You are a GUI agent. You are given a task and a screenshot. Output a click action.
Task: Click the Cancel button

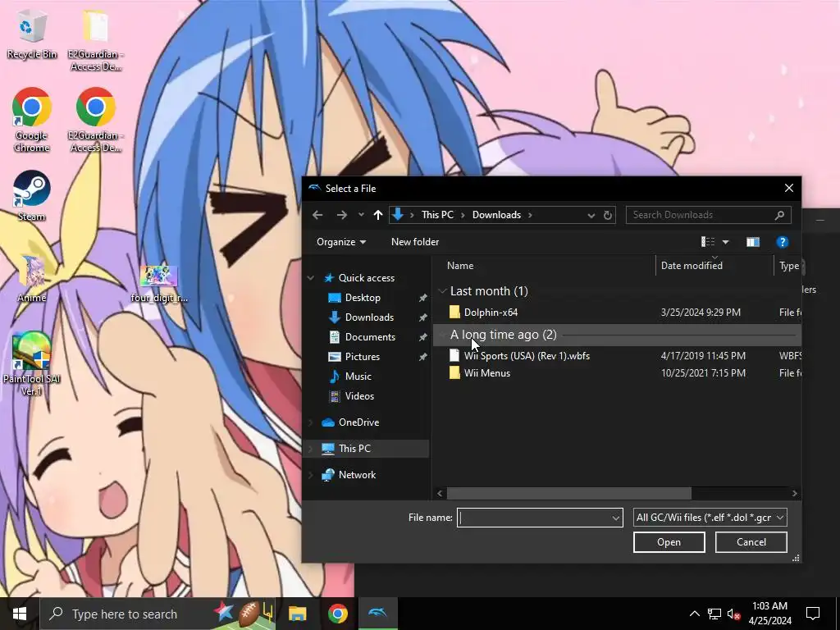pos(751,542)
